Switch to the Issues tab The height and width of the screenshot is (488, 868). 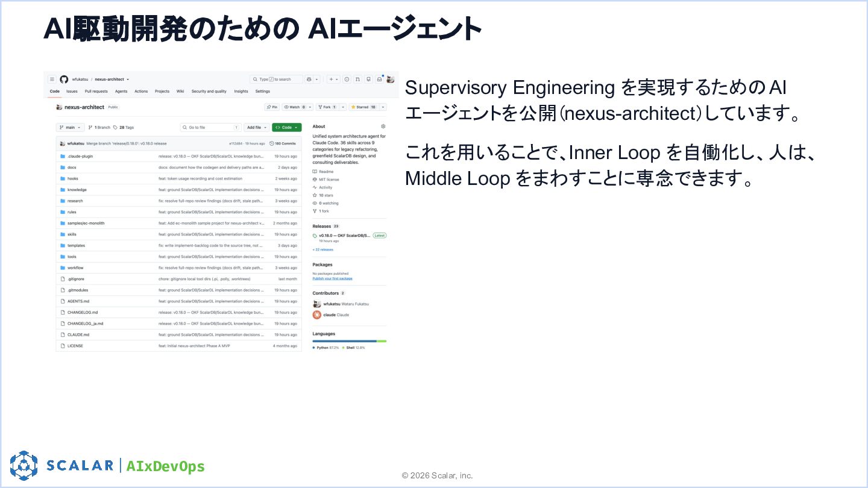pos(72,92)
